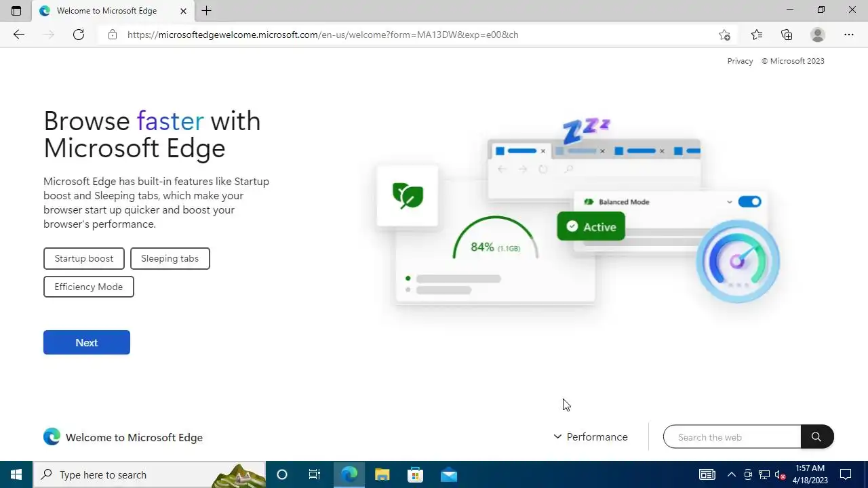The height and width of the screenshot is (488, 868).
Task: Click the network tray icon
Action: point(764,474)
